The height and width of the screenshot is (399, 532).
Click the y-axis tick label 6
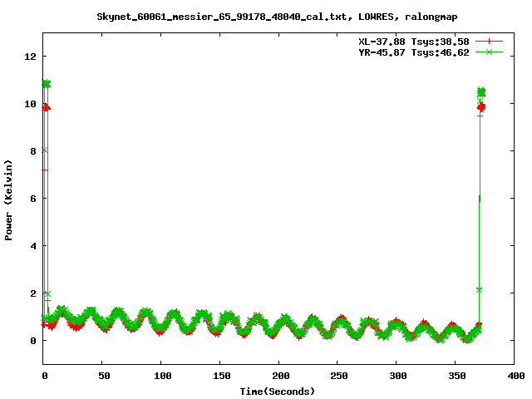tap(33, 199)
